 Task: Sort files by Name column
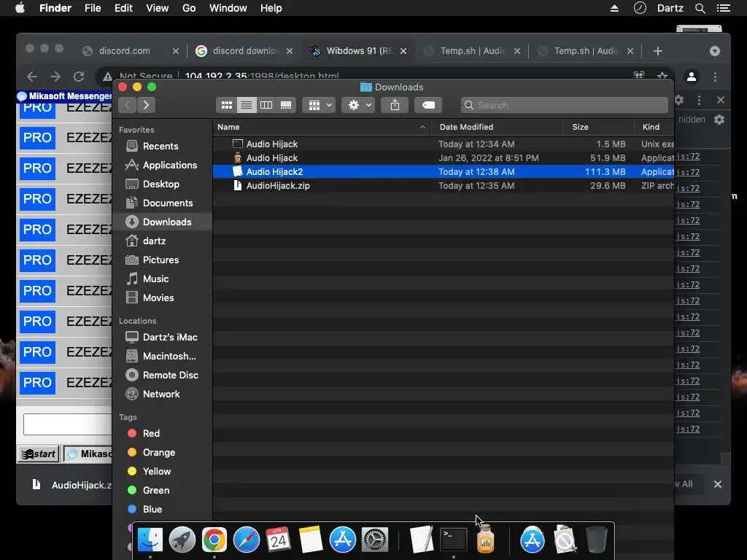322,127
